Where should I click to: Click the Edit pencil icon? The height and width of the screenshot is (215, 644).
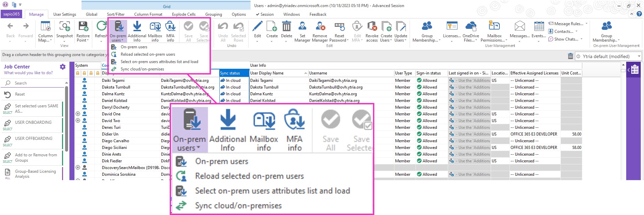257,26
